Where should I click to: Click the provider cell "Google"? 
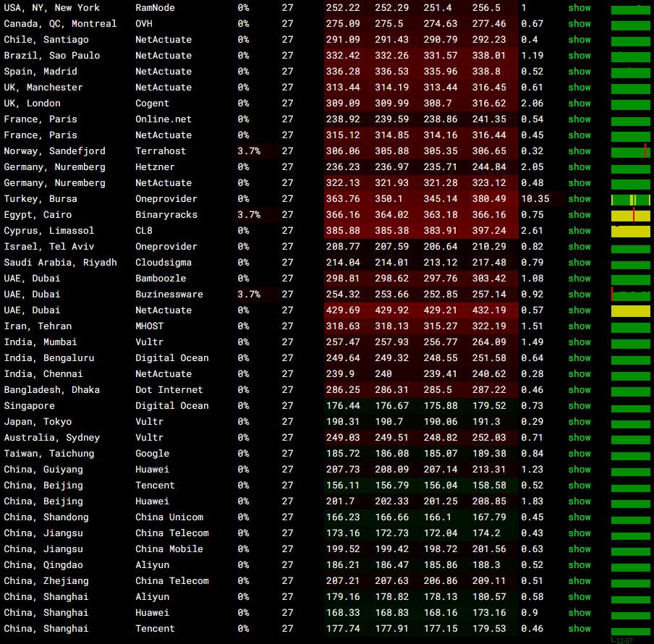(152, 454)
